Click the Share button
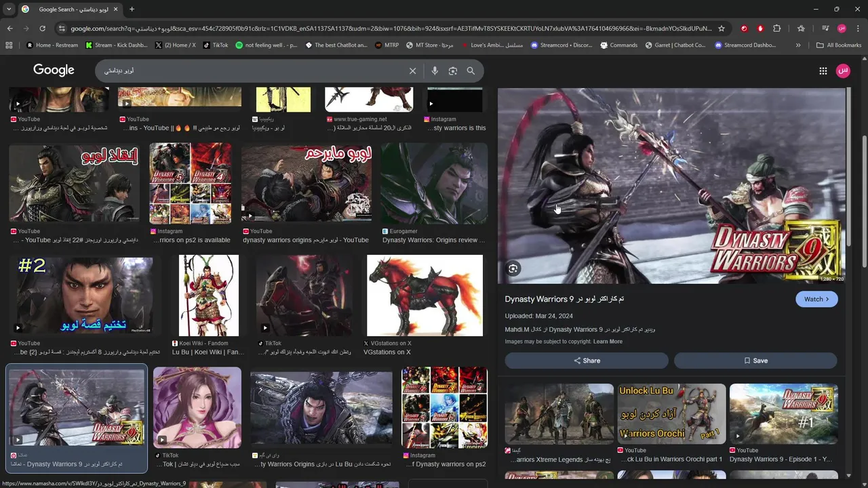This screenshot has height=488, width=868. (x=587, y=361)
